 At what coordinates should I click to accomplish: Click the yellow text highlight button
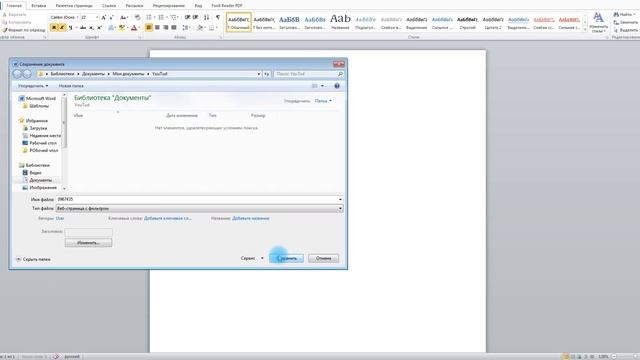(122, 27)
